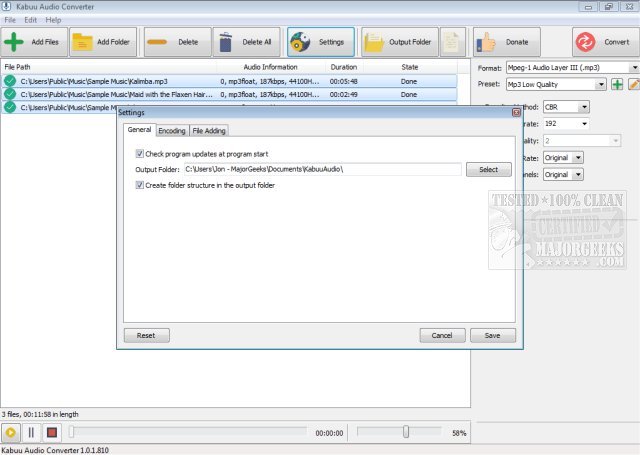Screen dimensions: 640x455
Task: Click the Donate thumbs-up button
Action: click(507, 42)
